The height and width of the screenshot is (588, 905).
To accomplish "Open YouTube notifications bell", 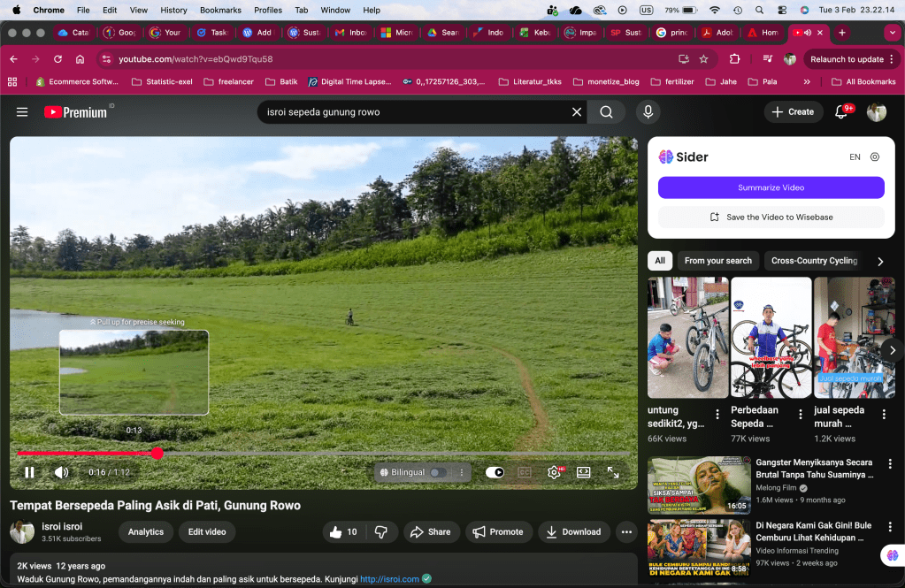I will 841,112.
